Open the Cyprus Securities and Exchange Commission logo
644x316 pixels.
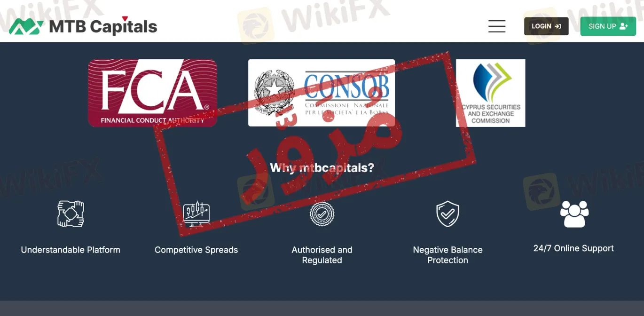[x=490, y=93]
